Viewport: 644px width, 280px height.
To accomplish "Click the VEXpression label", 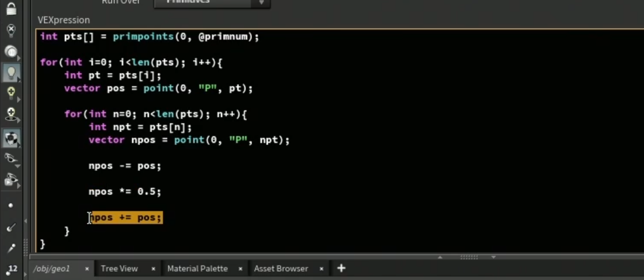I will pos(64,20).
